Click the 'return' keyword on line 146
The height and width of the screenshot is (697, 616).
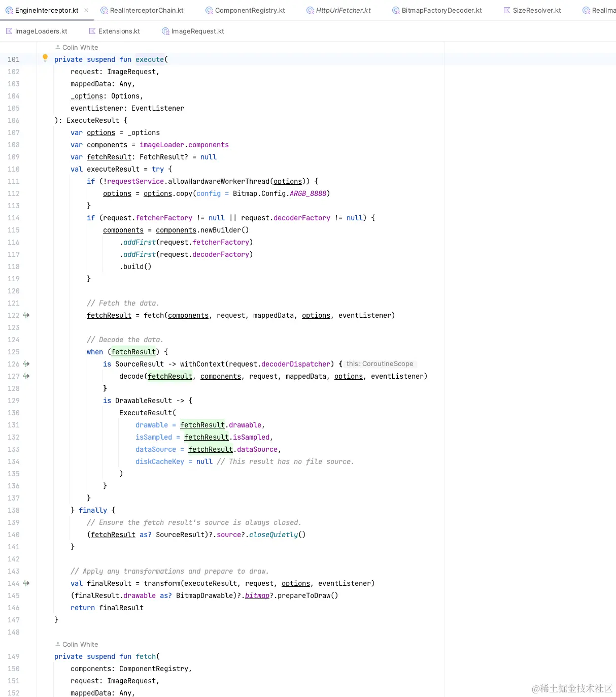click(x=83, y=608)
